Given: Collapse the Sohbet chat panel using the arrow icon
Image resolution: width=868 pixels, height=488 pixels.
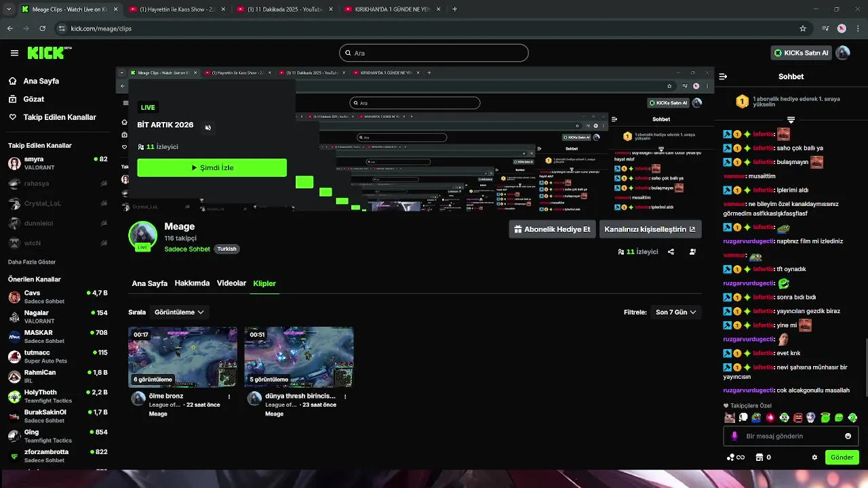Looking at the screenshot, I should point(723,77).
